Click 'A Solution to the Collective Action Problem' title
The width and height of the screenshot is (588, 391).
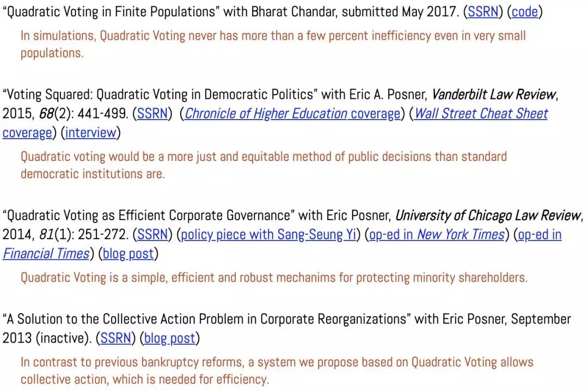[x=207, y=319]
